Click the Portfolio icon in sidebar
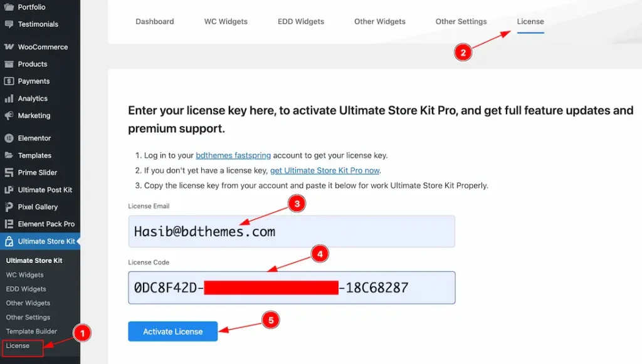 click(9, 8)
